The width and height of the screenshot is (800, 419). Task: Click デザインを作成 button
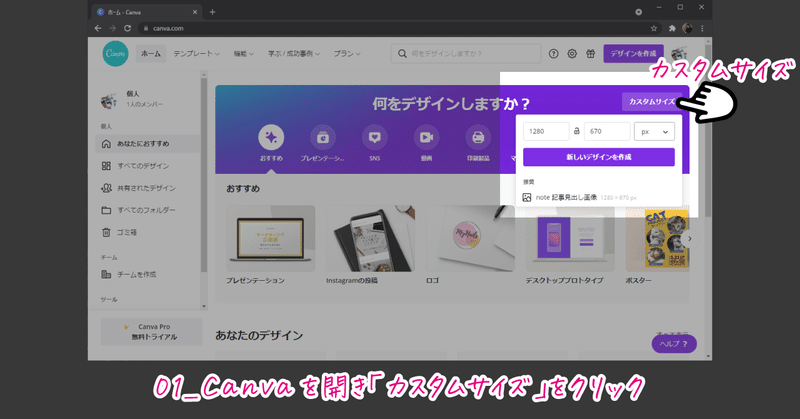pyautogui.click(x=633, y=54)
